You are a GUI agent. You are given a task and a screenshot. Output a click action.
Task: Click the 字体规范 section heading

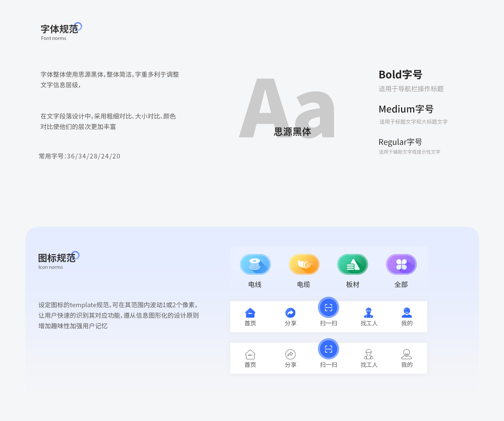(60, 29)
